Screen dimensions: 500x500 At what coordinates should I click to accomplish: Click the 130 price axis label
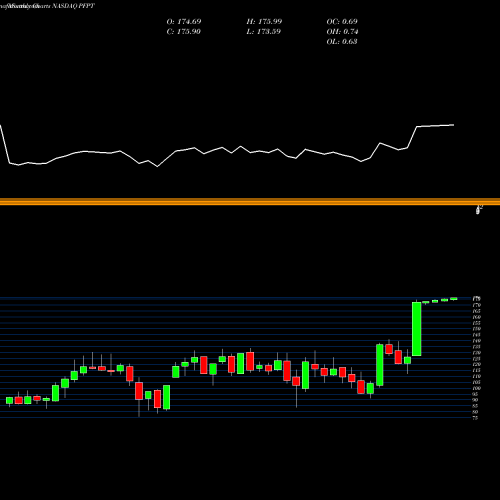476,353
